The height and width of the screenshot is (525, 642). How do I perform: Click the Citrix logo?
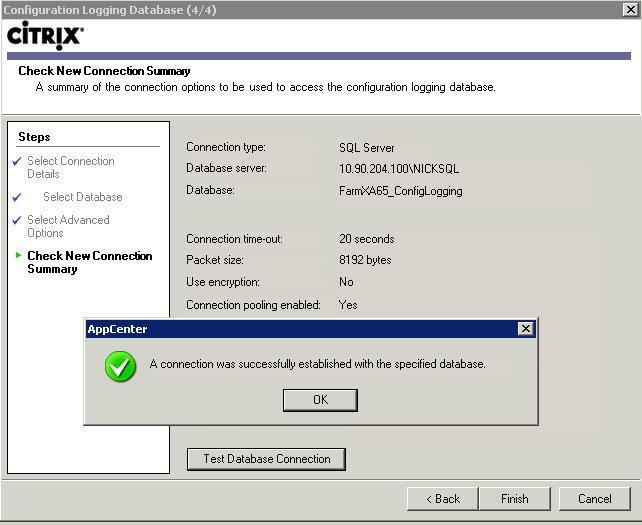pyautogui.click(x=45, y=35)
